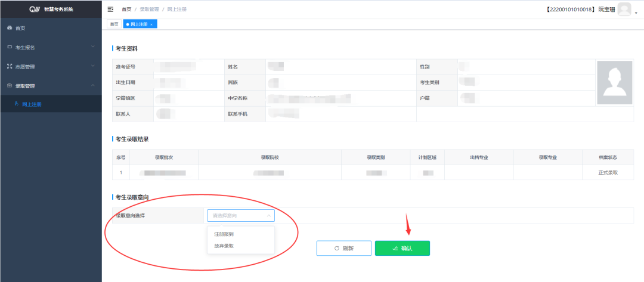This screenshot has width=644, height=282.
Task: Expand the 志愿管理 menu chevron
Action: click(x=93, y=66)
